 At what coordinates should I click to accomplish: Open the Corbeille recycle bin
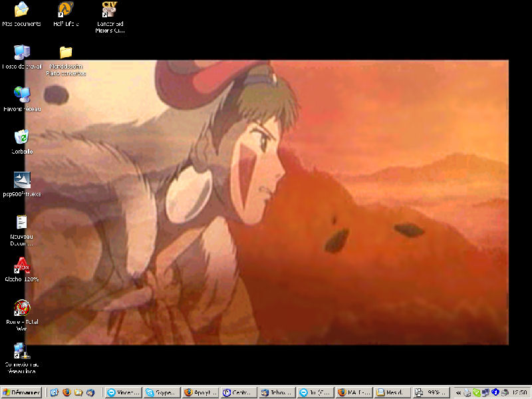tap(21, 138)
